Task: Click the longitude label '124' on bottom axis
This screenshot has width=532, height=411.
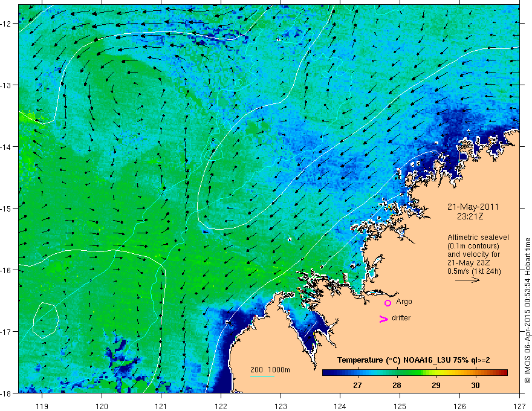Action: (340, 407)
